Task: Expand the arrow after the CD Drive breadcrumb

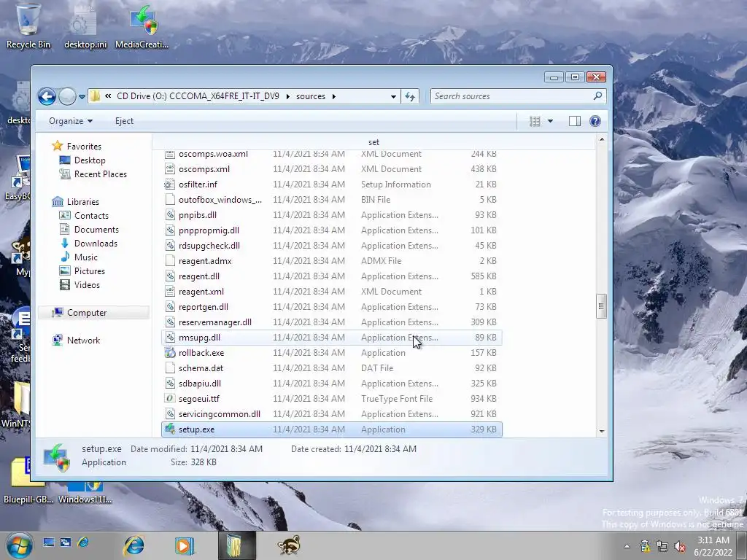Action: pyautogui.click(x=287, y=96)
